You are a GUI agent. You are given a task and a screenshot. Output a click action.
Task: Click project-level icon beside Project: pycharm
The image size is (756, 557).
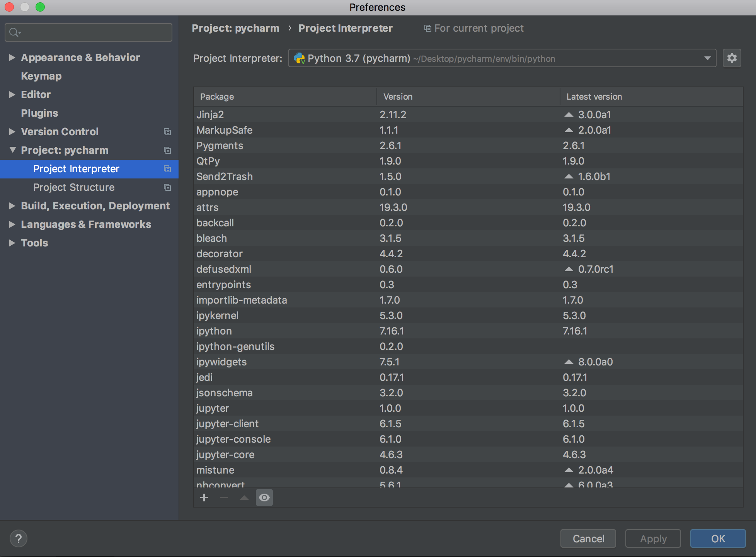167,150
